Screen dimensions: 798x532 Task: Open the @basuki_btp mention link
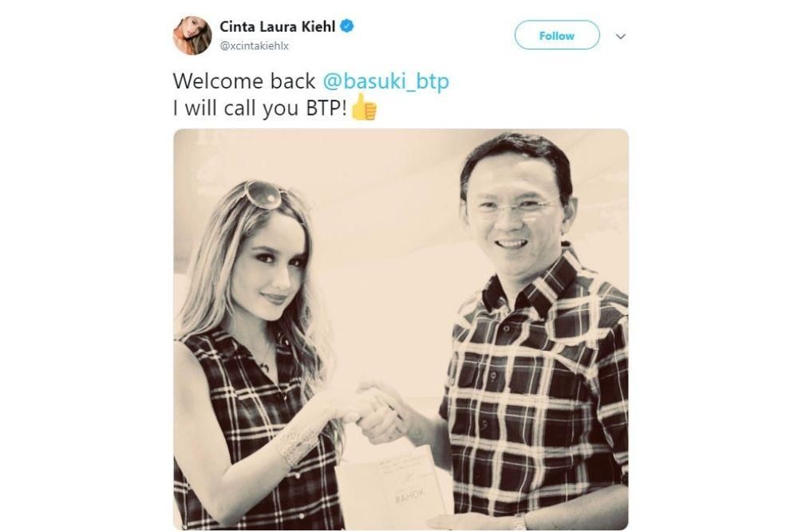pyautogui.click(x=386, y=81)
